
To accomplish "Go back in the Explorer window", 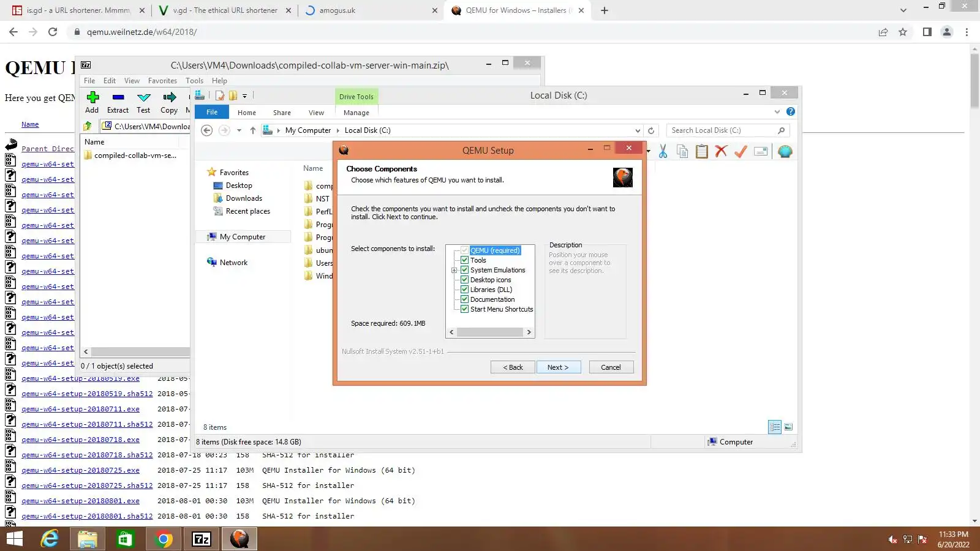I will tap(207, 130).
